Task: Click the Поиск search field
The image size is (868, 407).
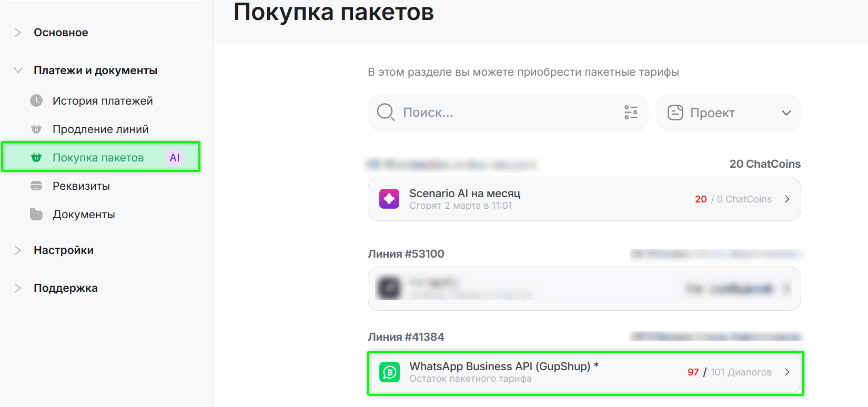Action: (x=505, y=113)
